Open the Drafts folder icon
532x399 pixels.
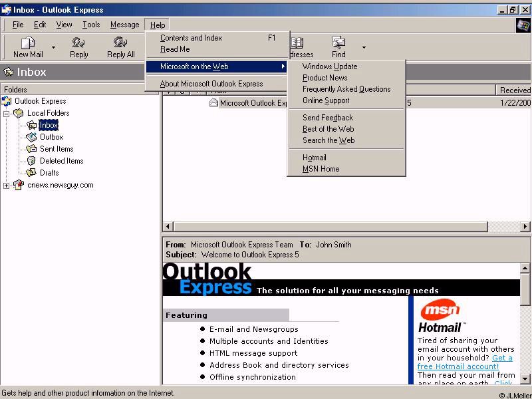[x=31, y=173]
